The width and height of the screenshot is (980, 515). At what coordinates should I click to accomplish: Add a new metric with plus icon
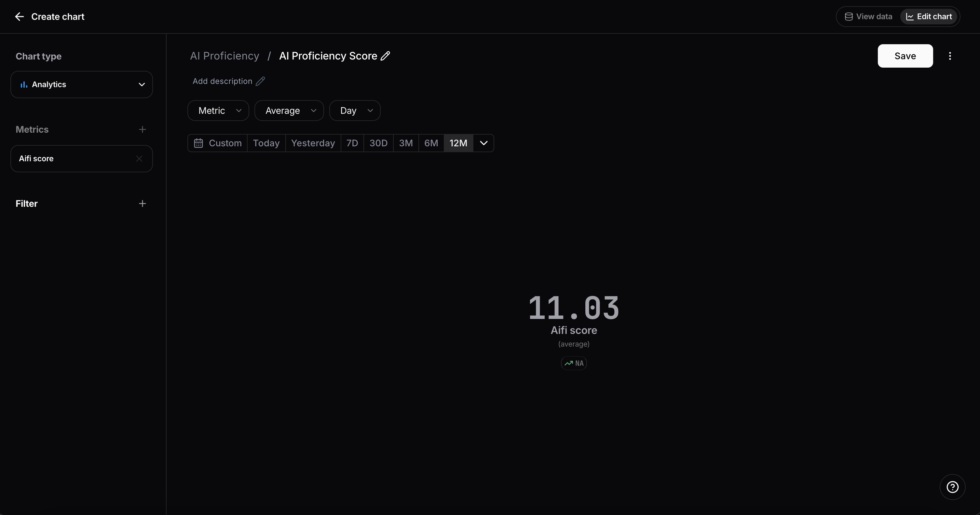coord(142,130)
